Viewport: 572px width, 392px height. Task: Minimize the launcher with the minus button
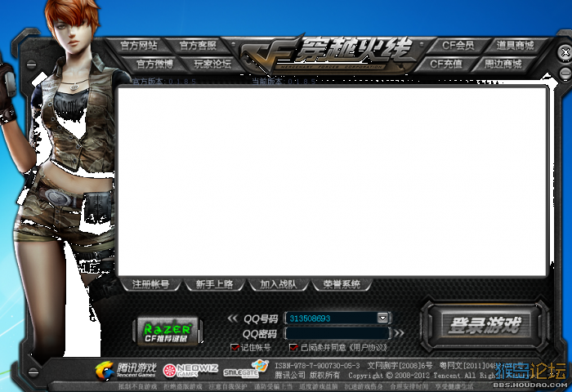[x=565, y=73]
